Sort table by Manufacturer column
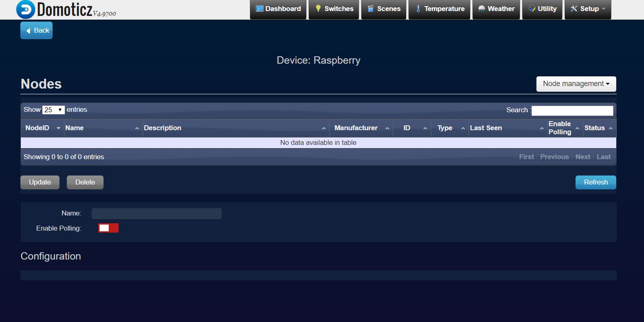The height and width of the screenshot is (322, 644). (x=361, y=128)
